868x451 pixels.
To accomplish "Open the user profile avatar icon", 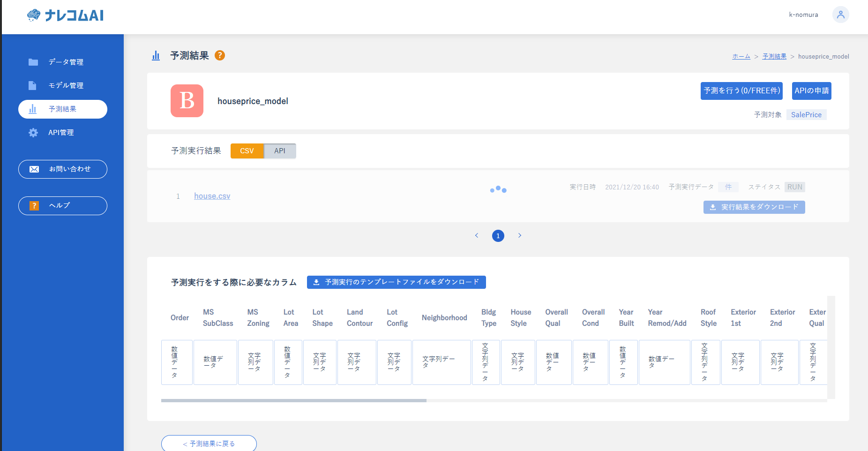I will coord(840,15).
